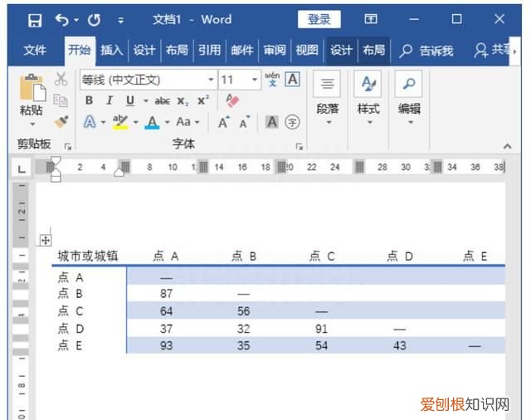
Task: Switch to the 插入 tab
Action: point(112,51)
